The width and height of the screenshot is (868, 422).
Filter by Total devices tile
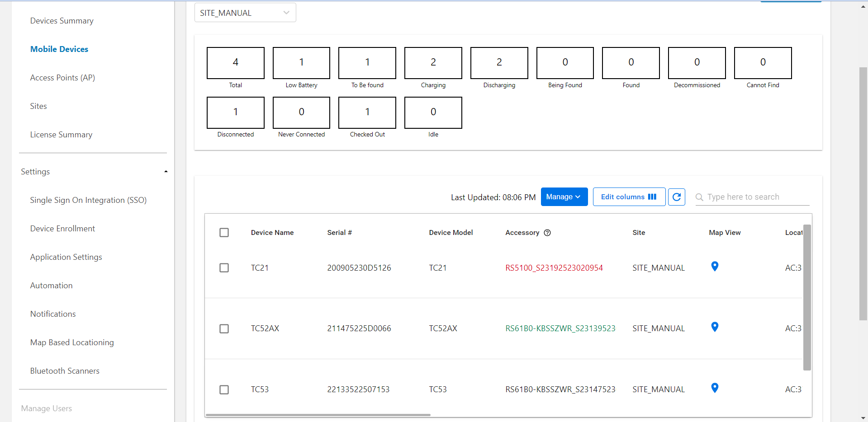(x=236, y=63)
